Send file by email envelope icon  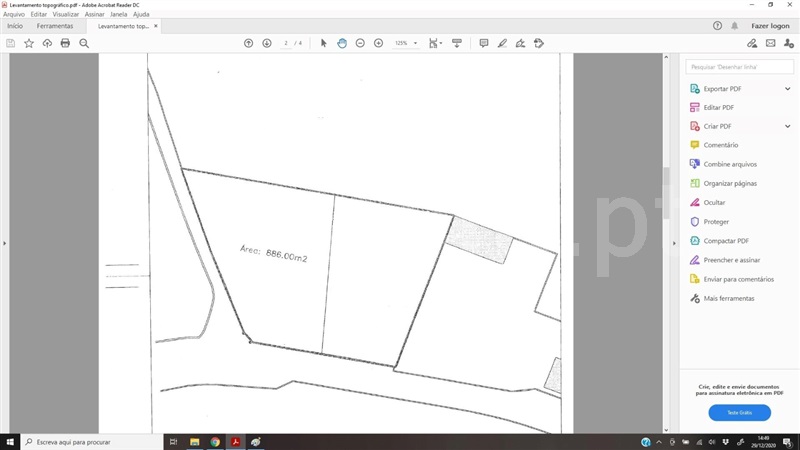click(770, 43)
